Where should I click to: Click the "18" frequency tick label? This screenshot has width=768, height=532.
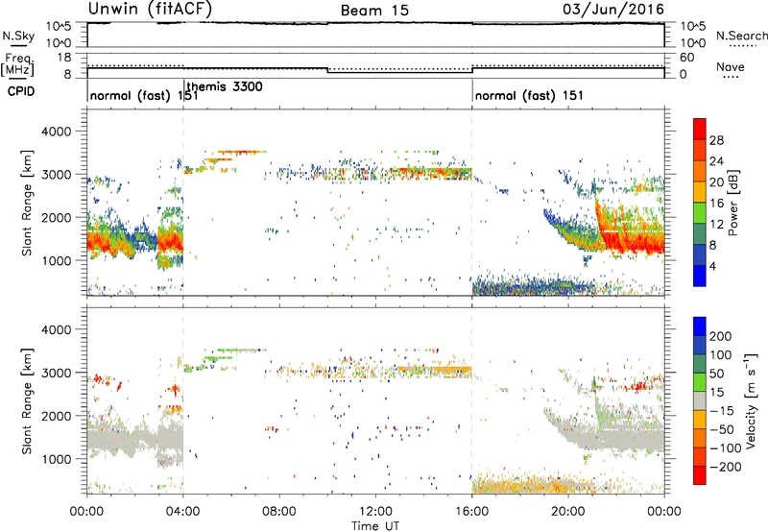[64, 58]
